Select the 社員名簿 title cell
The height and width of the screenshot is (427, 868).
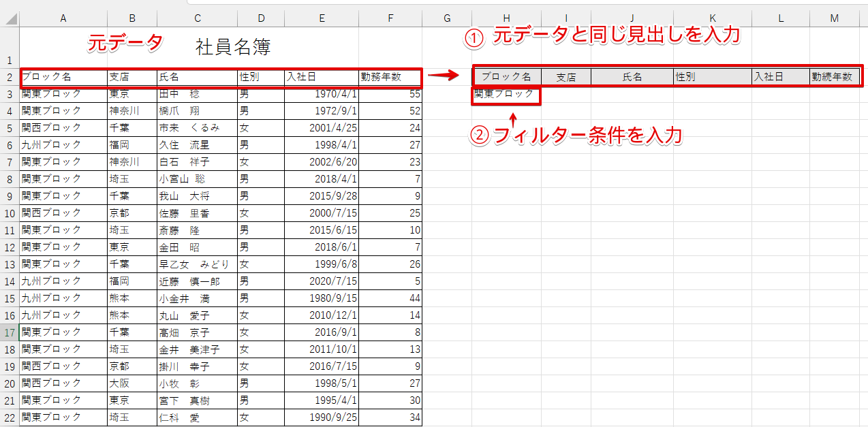[233, 47]
